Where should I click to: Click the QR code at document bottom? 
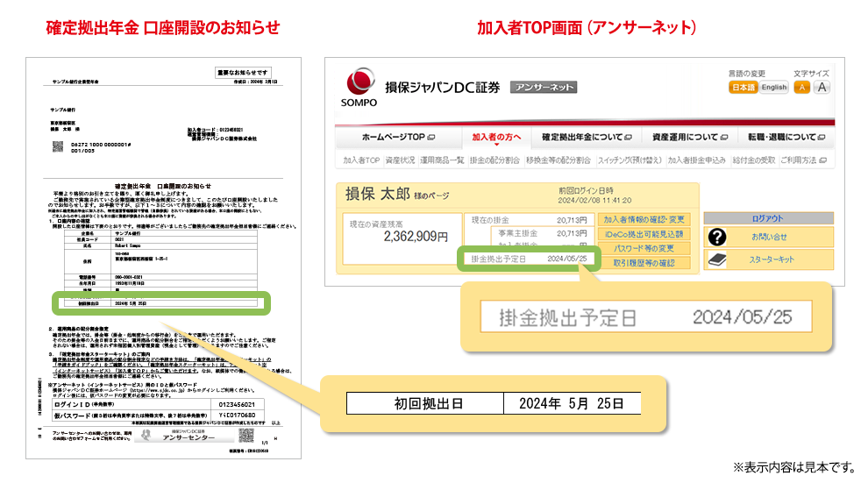click(245, 436)
